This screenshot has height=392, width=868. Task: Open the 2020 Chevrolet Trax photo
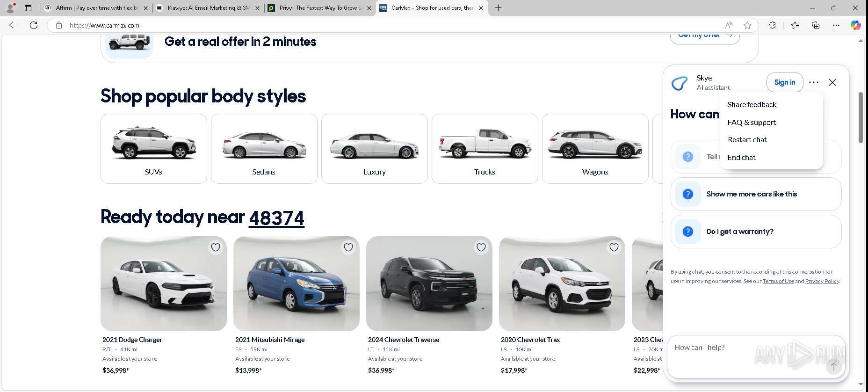point(562,283)
